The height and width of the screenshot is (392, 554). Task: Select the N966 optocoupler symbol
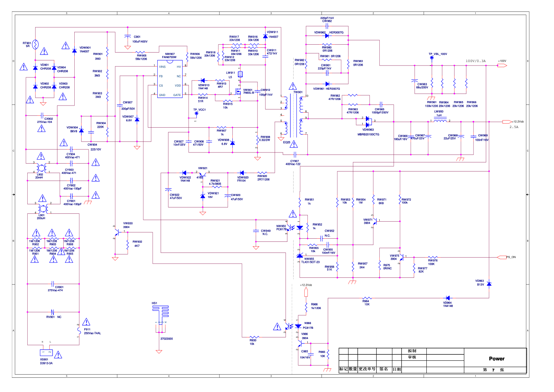coord(294,327)
